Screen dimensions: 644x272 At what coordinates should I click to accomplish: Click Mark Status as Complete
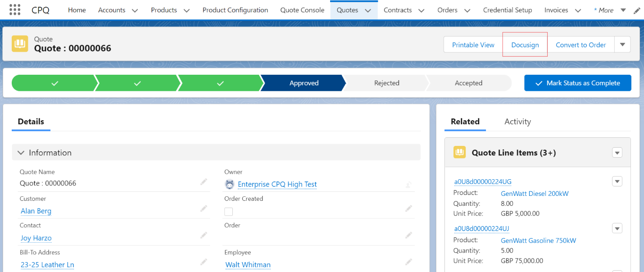coord(577,83)
